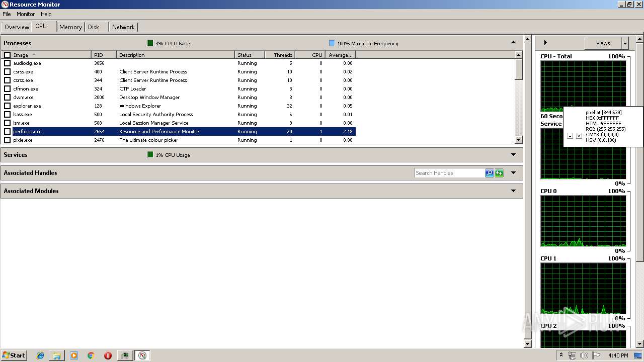
Task: Expand the Associated Modules section
Action: coord(513,191)
